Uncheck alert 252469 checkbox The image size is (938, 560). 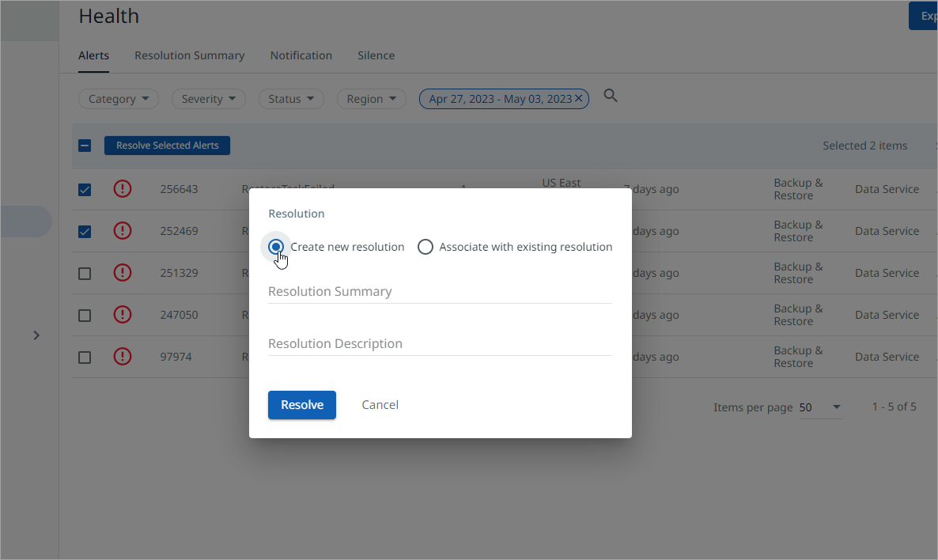coord(85,232)
